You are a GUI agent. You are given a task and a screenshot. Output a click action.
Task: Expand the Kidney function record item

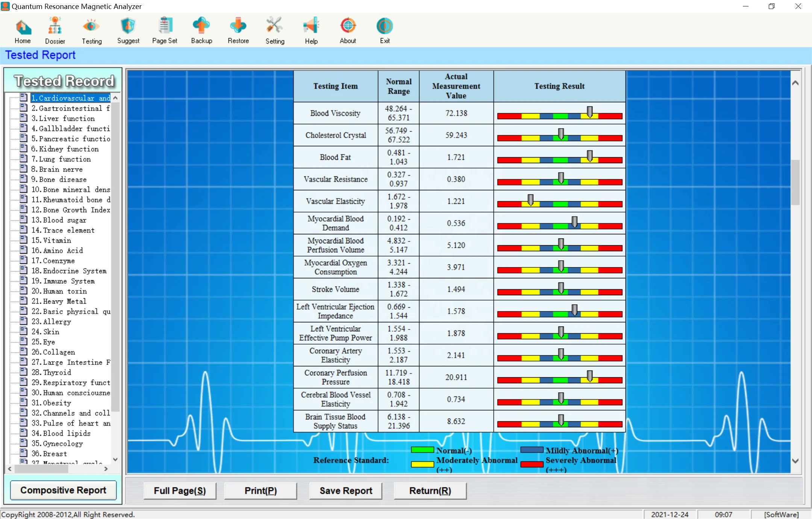(x=67, y=149)
